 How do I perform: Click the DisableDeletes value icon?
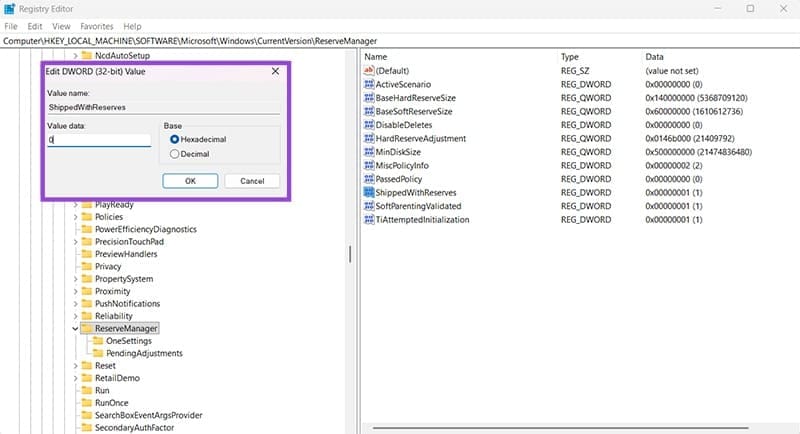(x=368, y=124)
